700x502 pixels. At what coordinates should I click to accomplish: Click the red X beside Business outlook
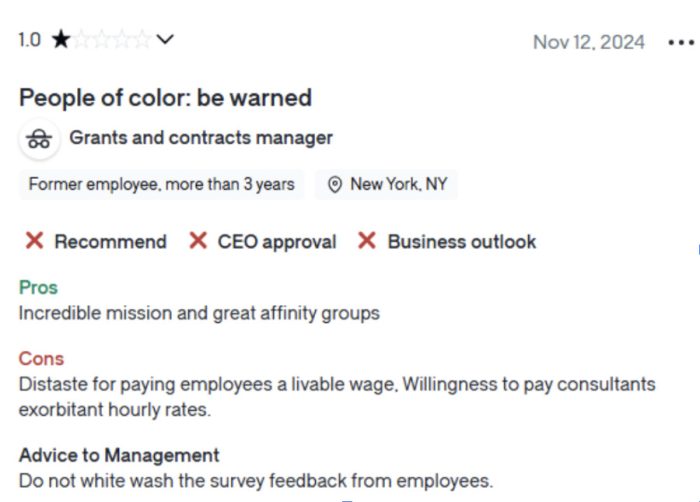click(x=367, y=241)
